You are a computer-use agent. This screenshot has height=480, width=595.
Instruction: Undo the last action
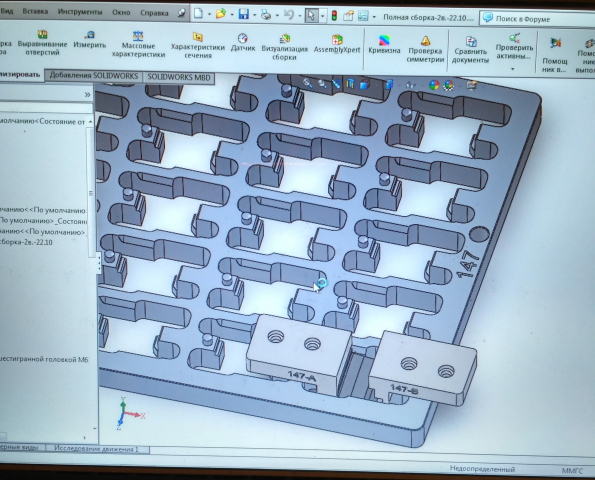pos(289,15)
